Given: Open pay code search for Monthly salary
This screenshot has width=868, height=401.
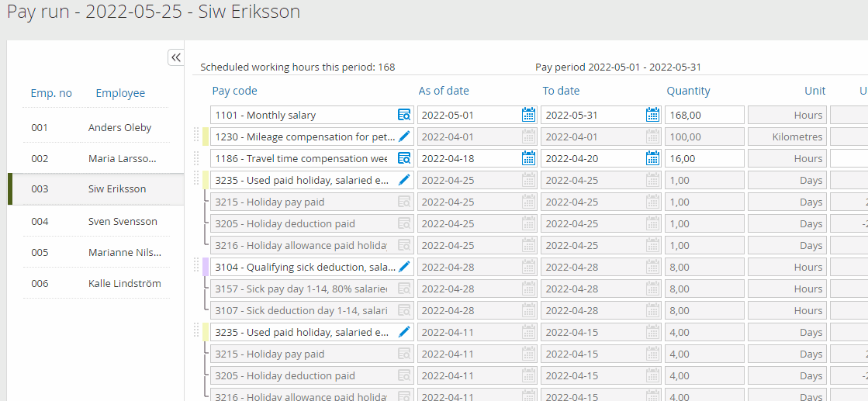Looking at the screenshot, I should click(x=404, y=116).
